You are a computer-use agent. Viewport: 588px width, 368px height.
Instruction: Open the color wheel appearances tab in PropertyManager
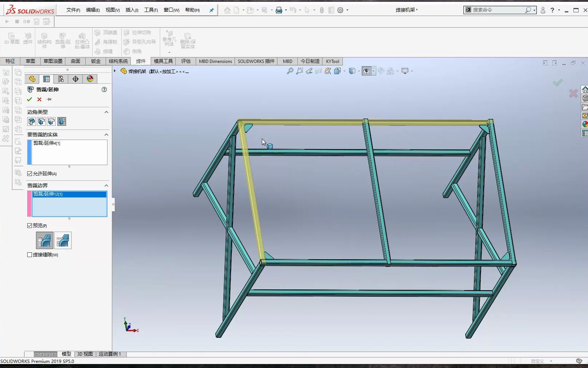tap(90, 79)
